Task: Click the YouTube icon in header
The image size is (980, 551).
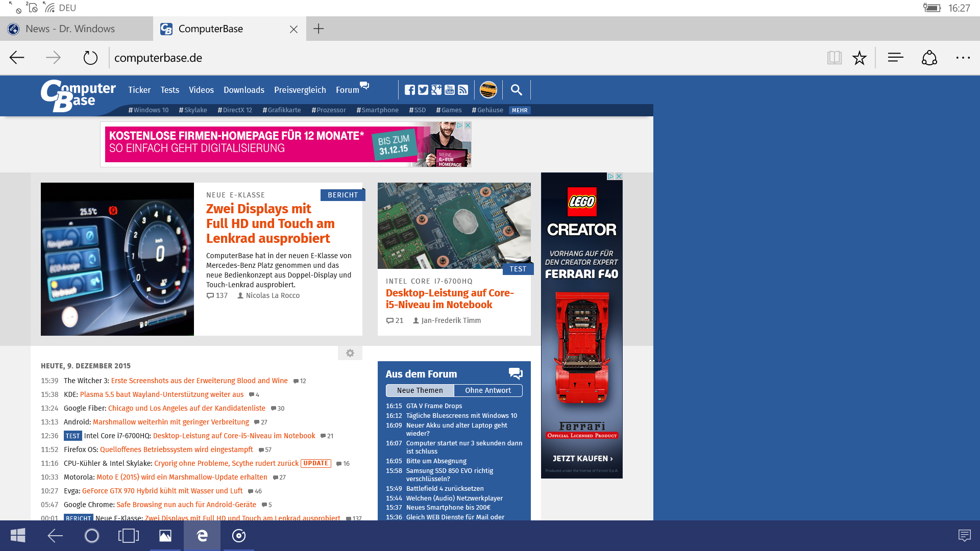Action: (x=450, y=90)
